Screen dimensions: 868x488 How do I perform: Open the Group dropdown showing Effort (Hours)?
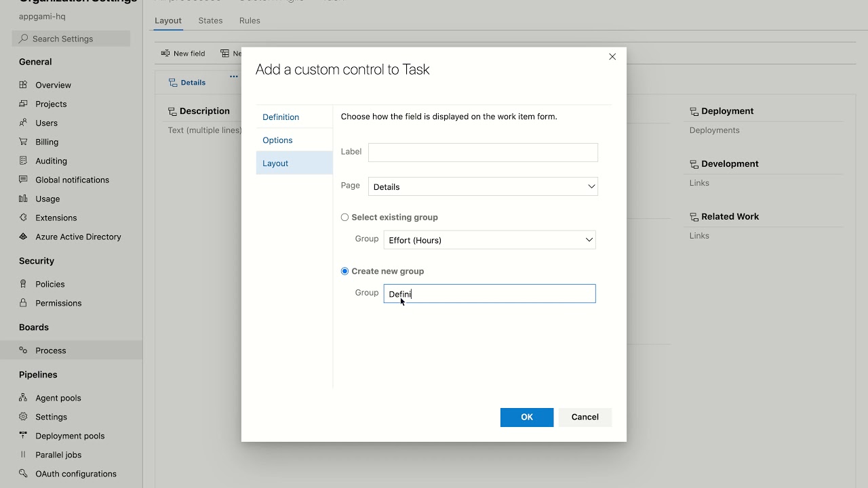click(x=490, y=240)
